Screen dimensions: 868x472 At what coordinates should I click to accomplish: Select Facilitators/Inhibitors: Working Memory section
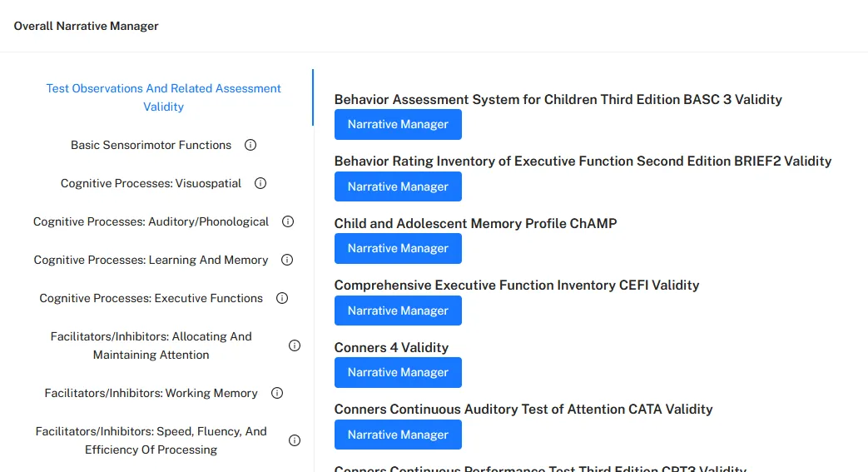(x=151, y=393)
